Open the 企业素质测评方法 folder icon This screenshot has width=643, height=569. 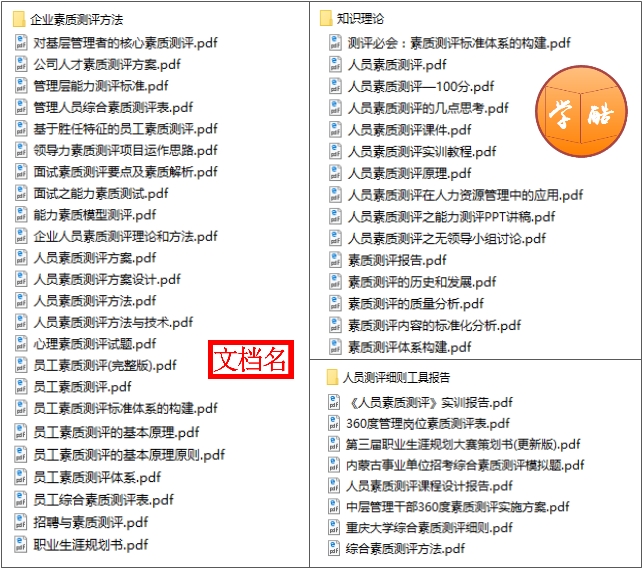19,19
